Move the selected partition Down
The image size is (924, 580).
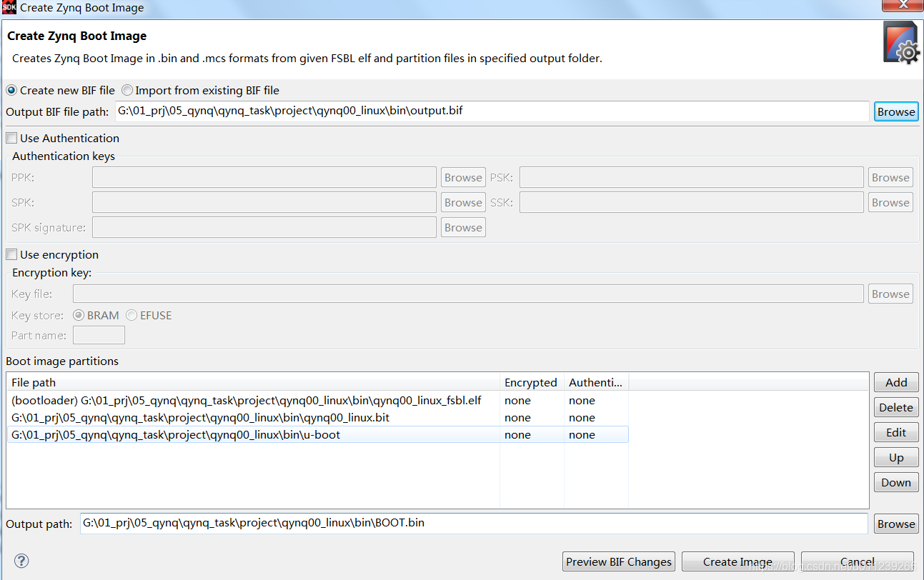(x=896, y=482)
